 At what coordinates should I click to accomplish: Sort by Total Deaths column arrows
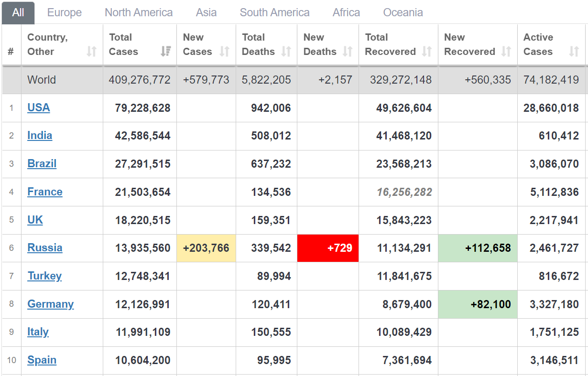(x=286, y=52)
